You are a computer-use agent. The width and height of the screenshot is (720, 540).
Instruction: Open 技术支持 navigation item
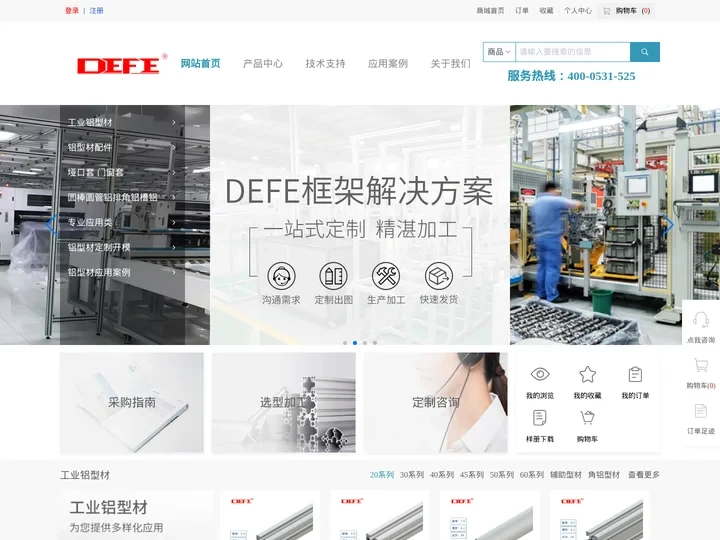tap(325, 64)
